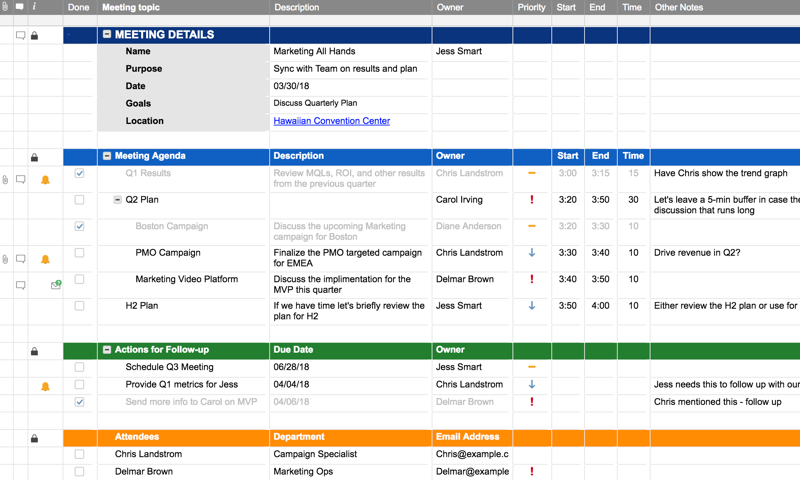The height and width of the screenshot is (480, 800).
Task: Click the update request envelope icon
Action: click(x=56, y=285)
